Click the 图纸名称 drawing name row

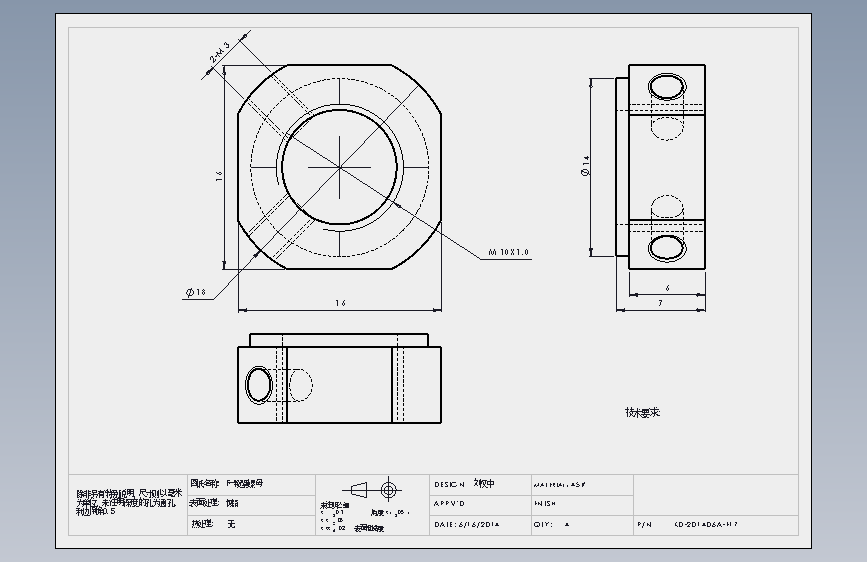[252, 484]
